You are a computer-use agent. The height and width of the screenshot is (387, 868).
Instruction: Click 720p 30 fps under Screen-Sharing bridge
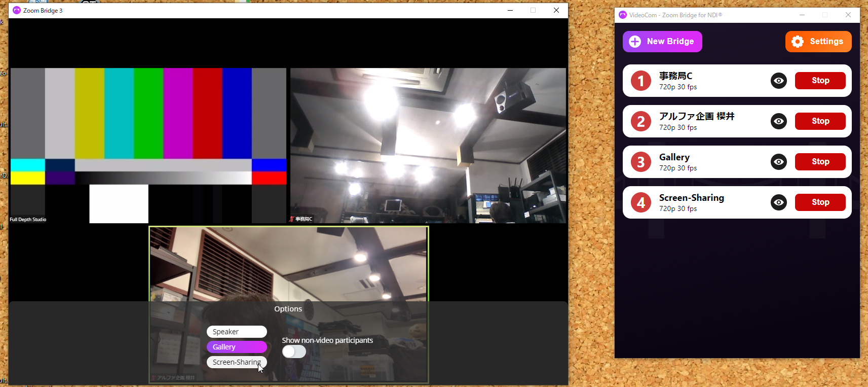(x=678, y=209)
